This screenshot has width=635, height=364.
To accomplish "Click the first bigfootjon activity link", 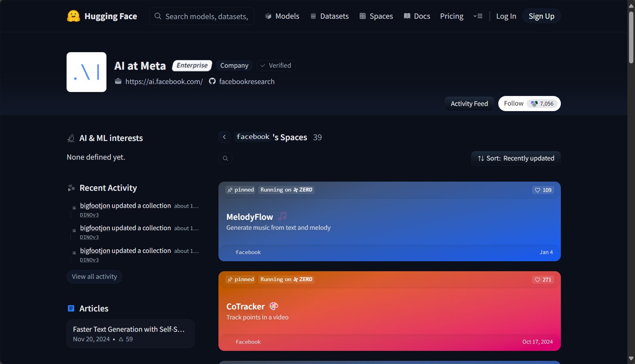I will click(x=95, y=206).
